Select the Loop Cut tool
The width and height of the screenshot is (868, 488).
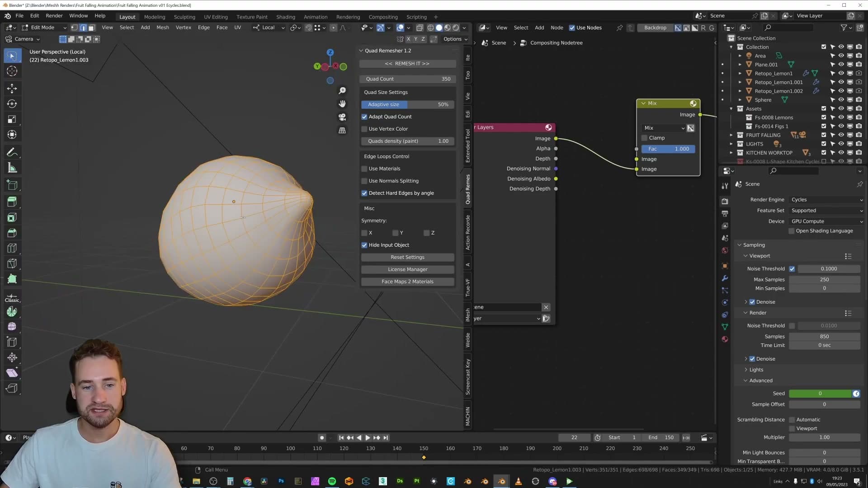point(12,248)
